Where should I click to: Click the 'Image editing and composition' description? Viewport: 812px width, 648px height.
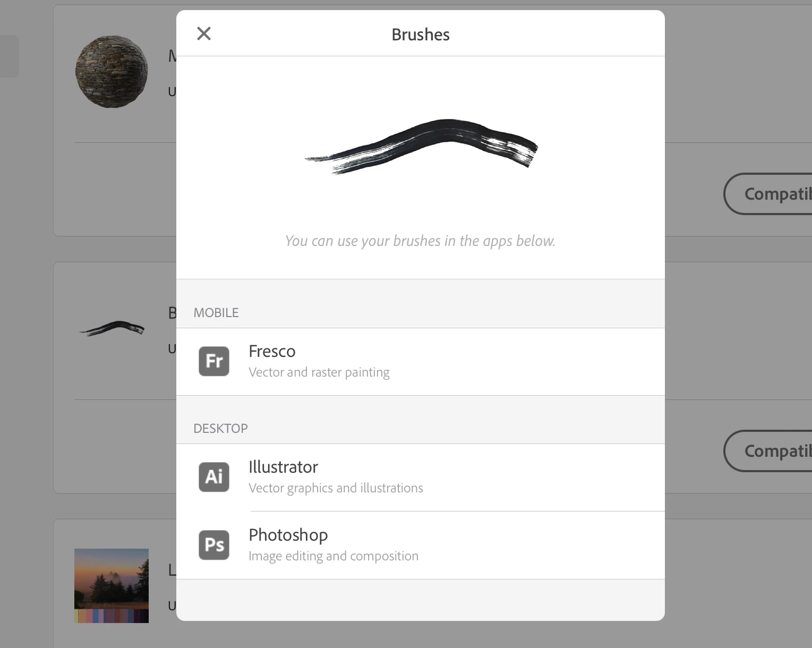click(334, 556)
